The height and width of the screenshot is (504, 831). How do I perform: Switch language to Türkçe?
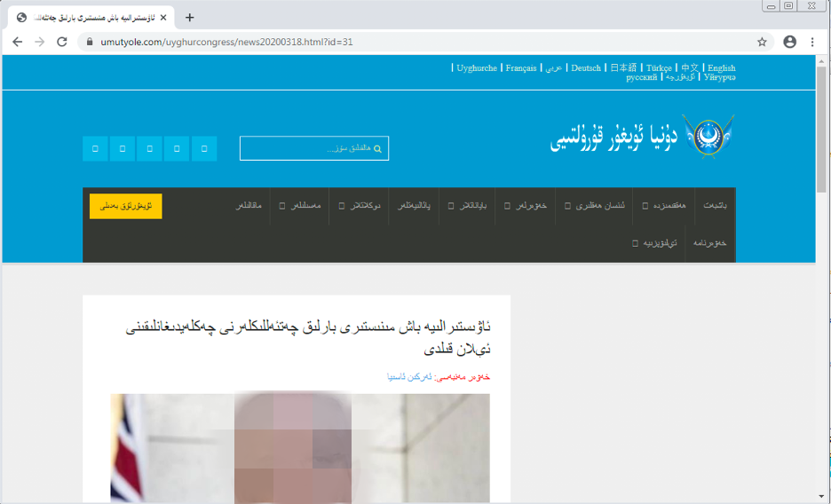tap(659, 67)
